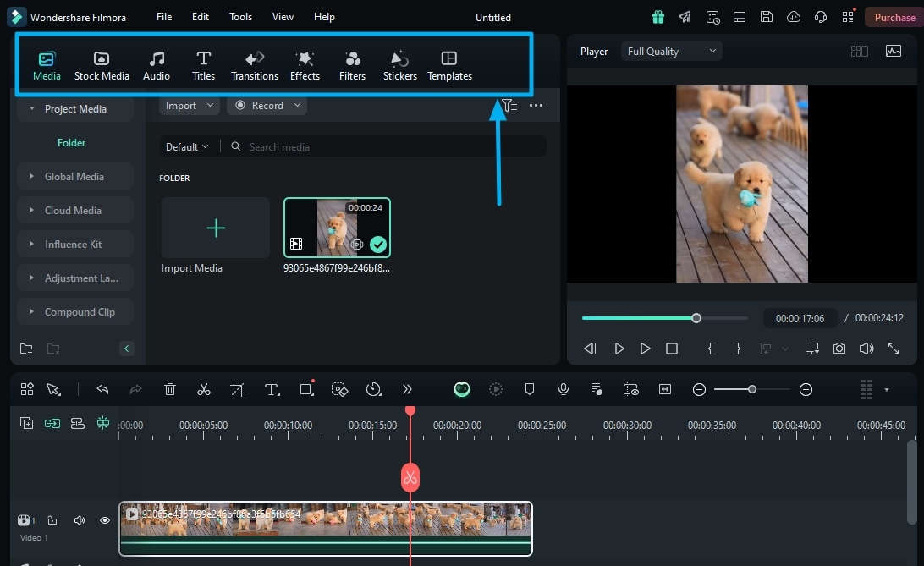
Task: Switch to the Transitions tab
Action: point(255,65)
